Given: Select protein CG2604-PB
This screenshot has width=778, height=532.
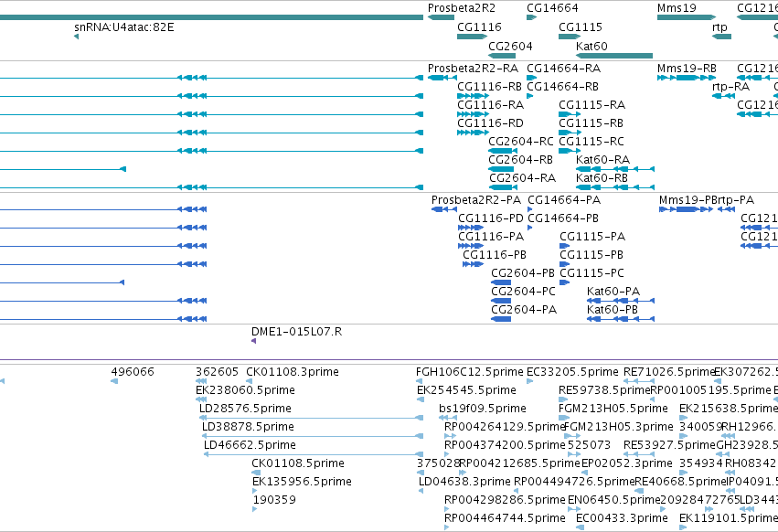Looking at the screenshot, I should (x=523, y=273).
